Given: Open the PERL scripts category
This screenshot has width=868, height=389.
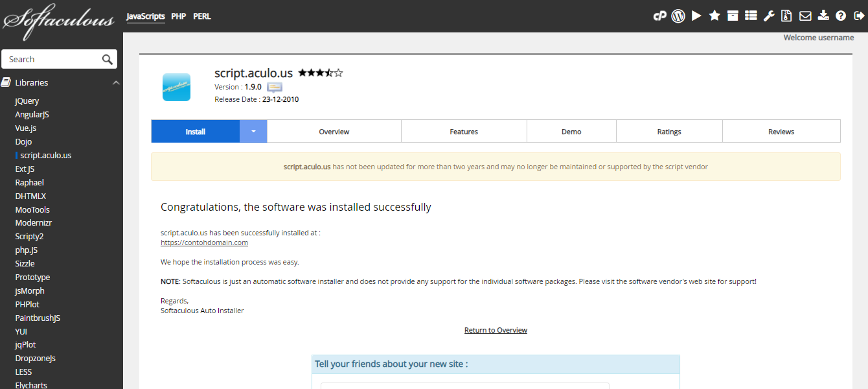Looking at the screenshot, I should click(x=202, y=16).
